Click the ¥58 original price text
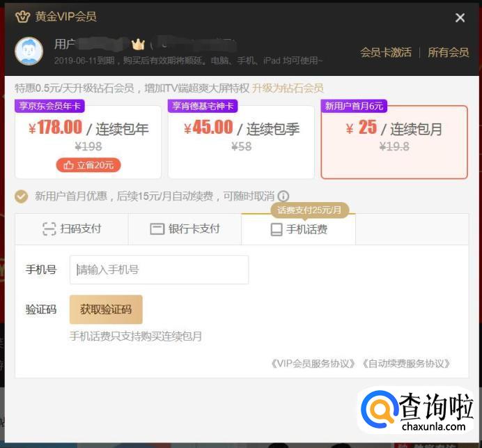This screenshot has width=482, height=448. point(242,146)
